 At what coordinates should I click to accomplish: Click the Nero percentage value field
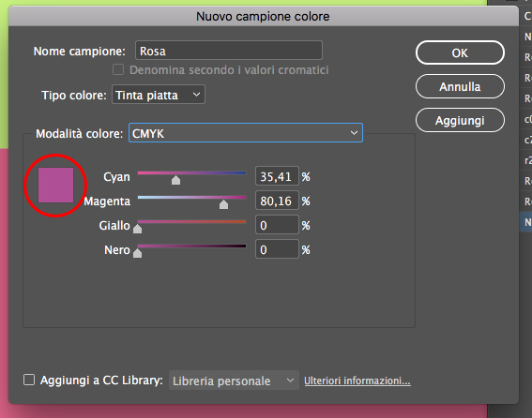[x=277, y=249]
